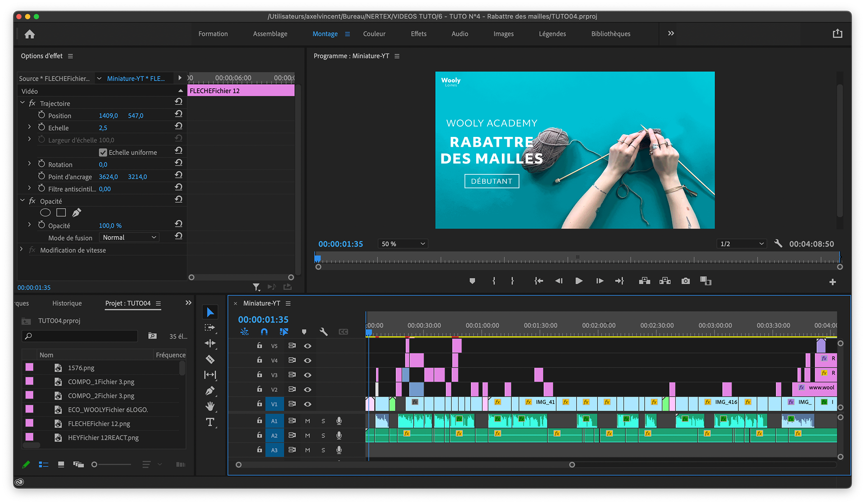This screenshot has height=504, width=865.
Task: Mute audio track A1
Action: [x=308, y=421]
